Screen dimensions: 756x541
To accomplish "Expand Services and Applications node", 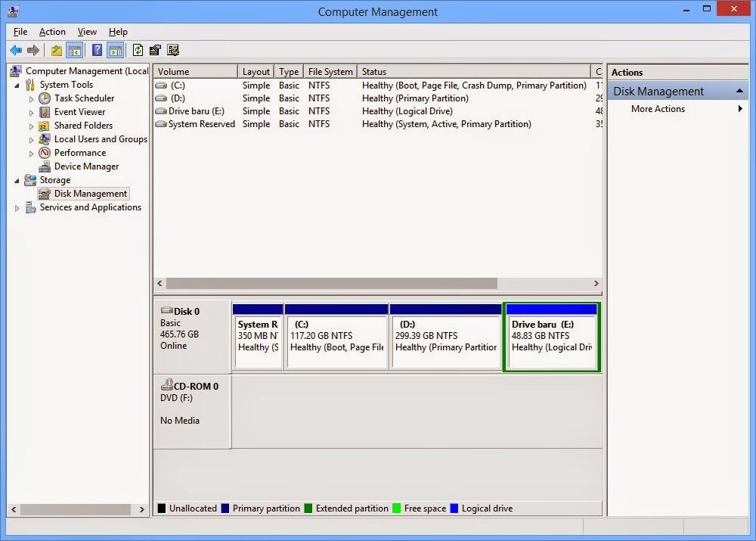I will pyautogui.click(x=17, y=208).
